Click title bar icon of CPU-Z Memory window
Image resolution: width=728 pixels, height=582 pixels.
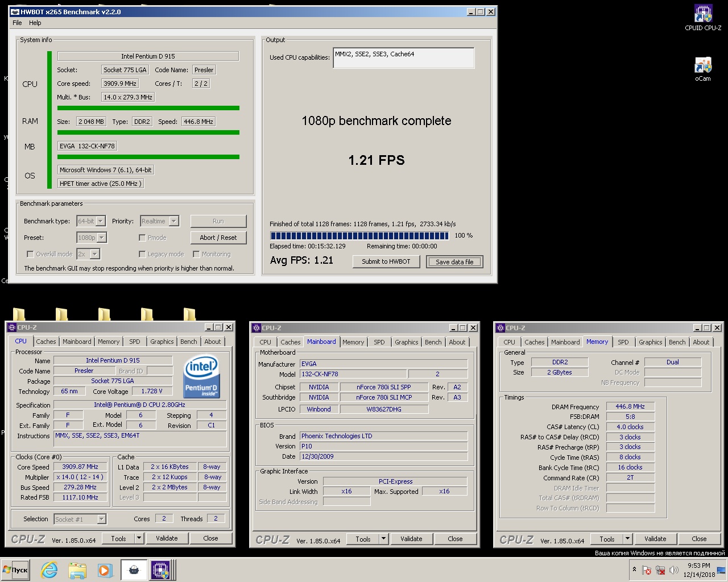tap(500, 328)
